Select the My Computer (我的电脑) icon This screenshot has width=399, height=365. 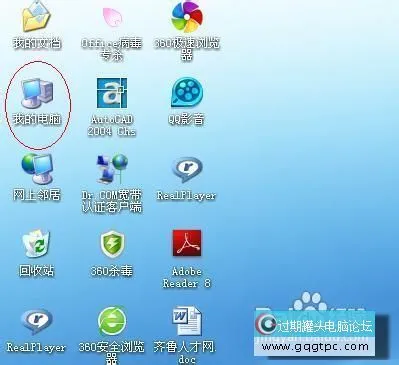(x=37, y=92)
